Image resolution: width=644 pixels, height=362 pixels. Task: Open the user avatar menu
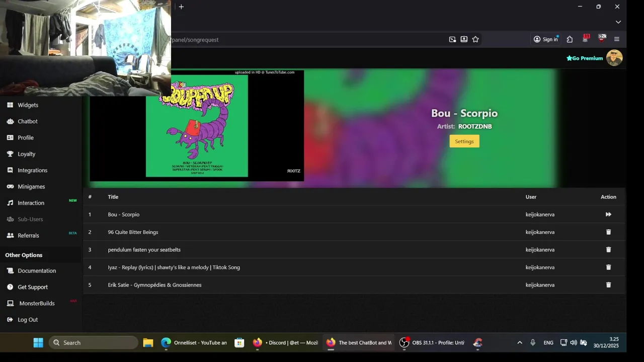pyautogui.click(x=614, y=58)
